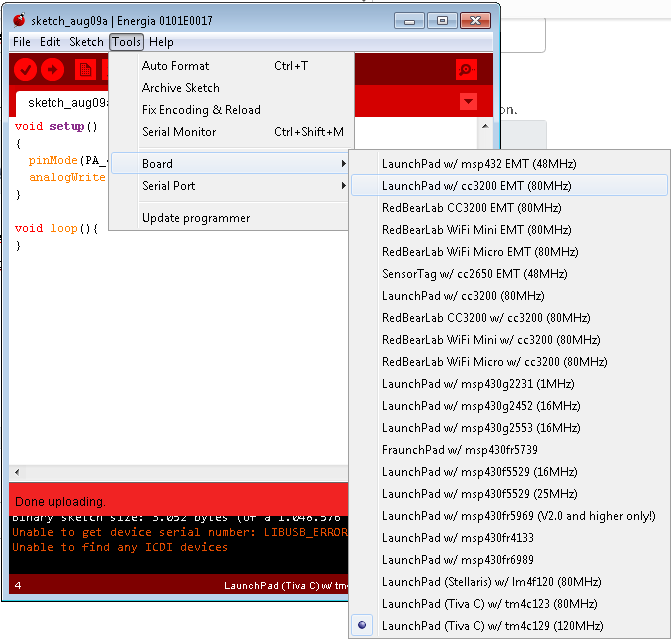Select Fix Encoding & Reload
671x642 pixels.
(232, 110)
